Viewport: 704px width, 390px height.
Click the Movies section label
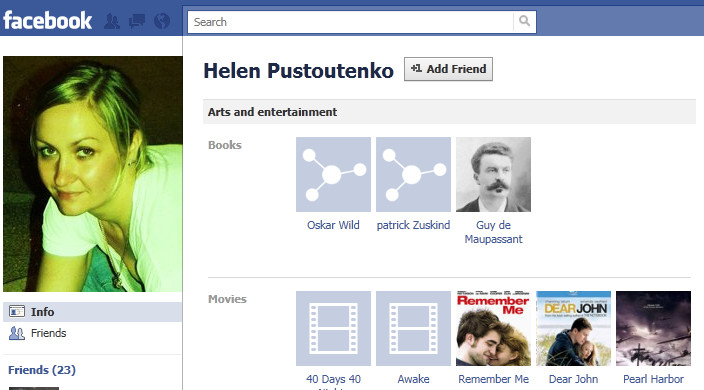[x=227, y=299]
